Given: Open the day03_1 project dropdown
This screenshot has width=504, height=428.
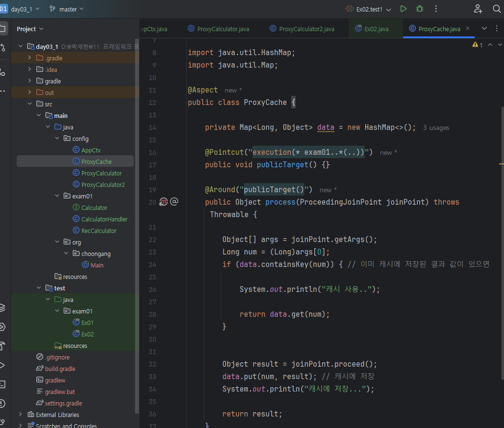Looking at the screenshot, I should [x=24, y=9].
